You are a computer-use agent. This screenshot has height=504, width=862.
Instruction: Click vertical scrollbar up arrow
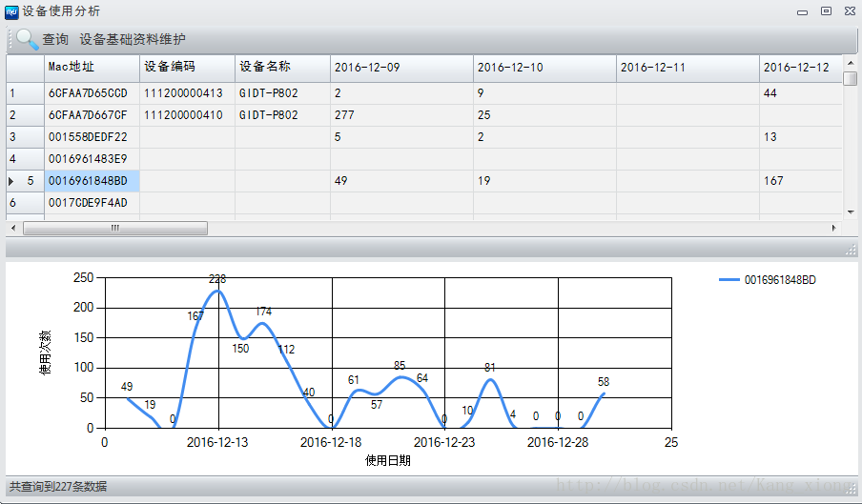click(851, 63)
